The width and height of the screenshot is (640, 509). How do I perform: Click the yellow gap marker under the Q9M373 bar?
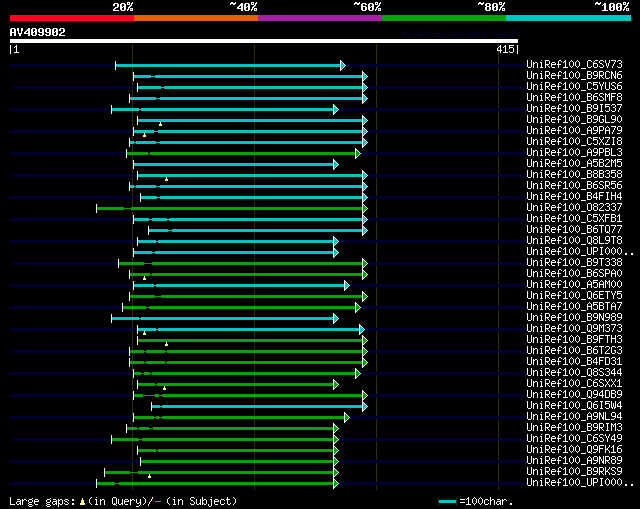point(144,333)
